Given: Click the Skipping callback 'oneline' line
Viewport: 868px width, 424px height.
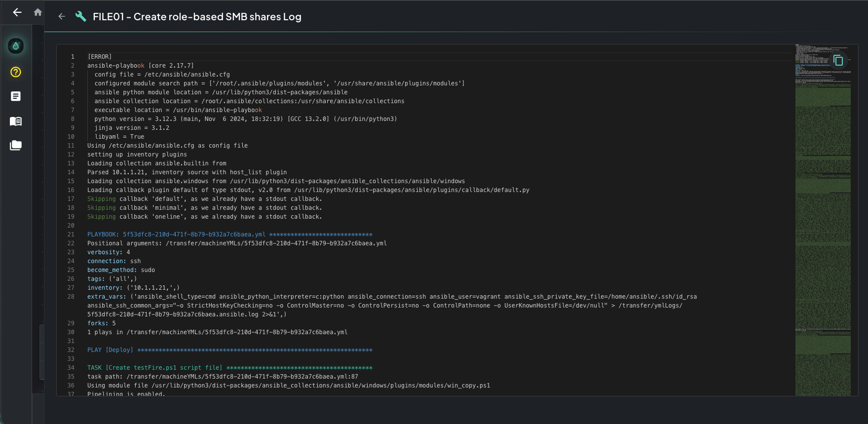Looking at the screenshot, I should [x=205, y=217].
